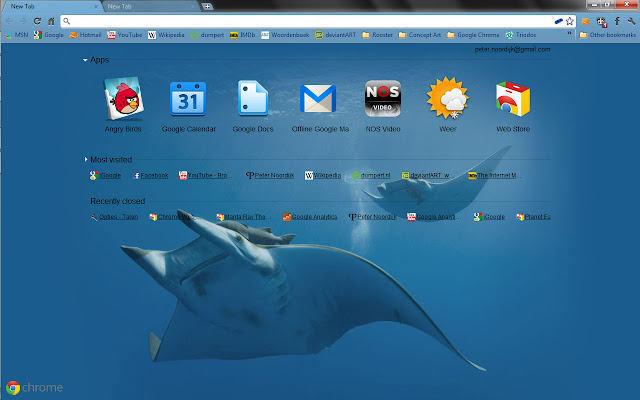Open the Google Chrome bookmarks folder
The width and height of the screenshot is (640, 400).
[x=473, y=35]
